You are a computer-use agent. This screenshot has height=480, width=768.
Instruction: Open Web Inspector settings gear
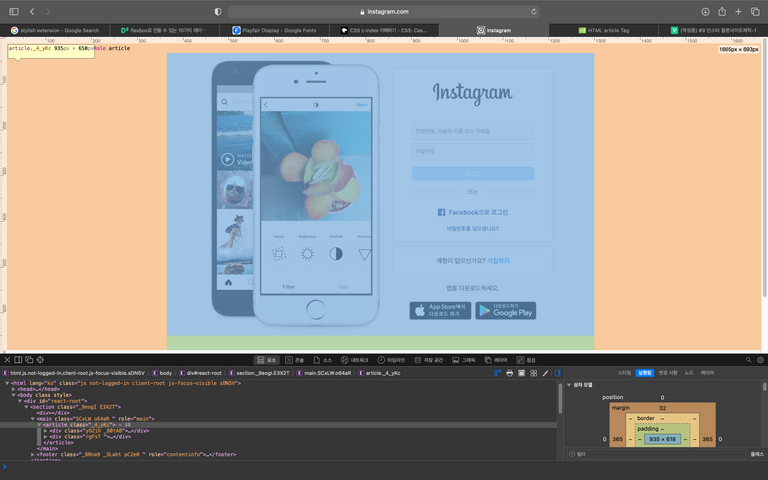(760, 360)
